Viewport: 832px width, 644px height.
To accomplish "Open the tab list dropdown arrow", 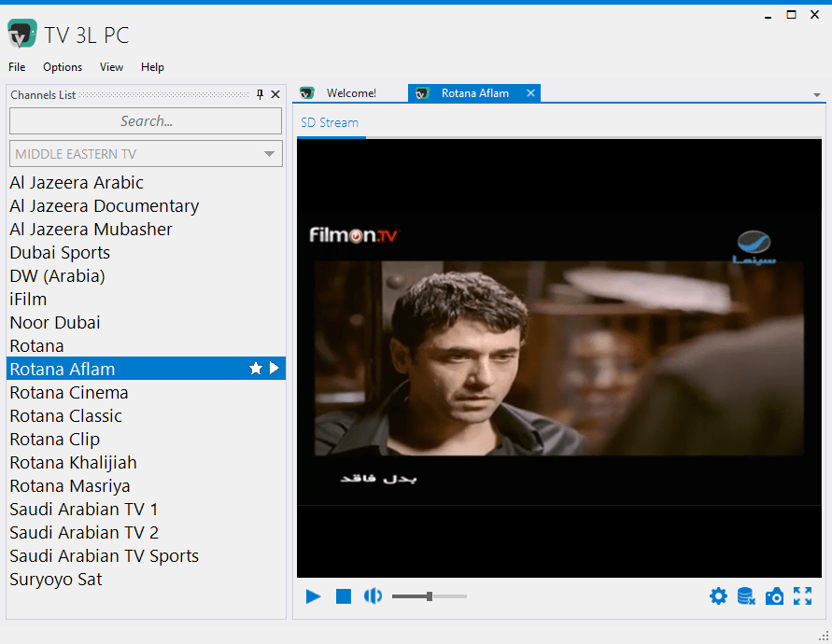I will click(x=817, y=95).
